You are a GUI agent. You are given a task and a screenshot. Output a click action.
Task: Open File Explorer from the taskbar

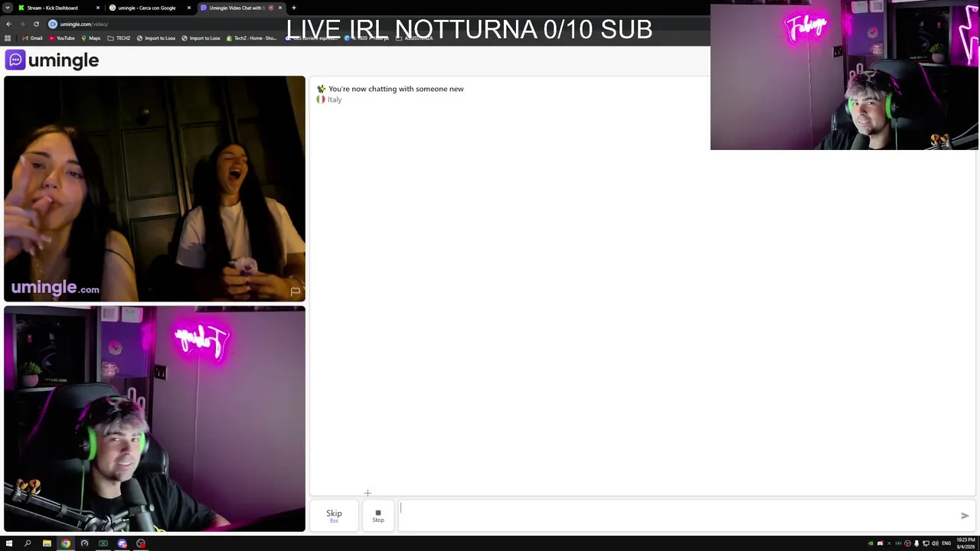pyautogui.click(x=47, y=543)
